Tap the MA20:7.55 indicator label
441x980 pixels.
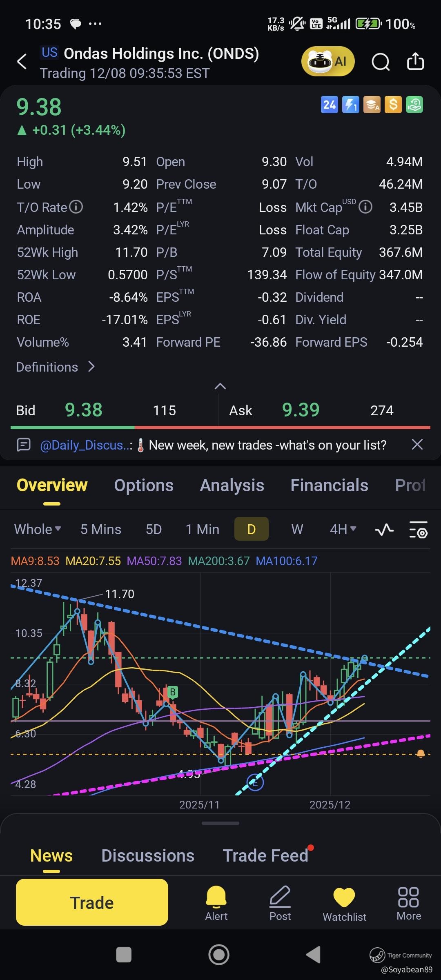tap(93, 561)
